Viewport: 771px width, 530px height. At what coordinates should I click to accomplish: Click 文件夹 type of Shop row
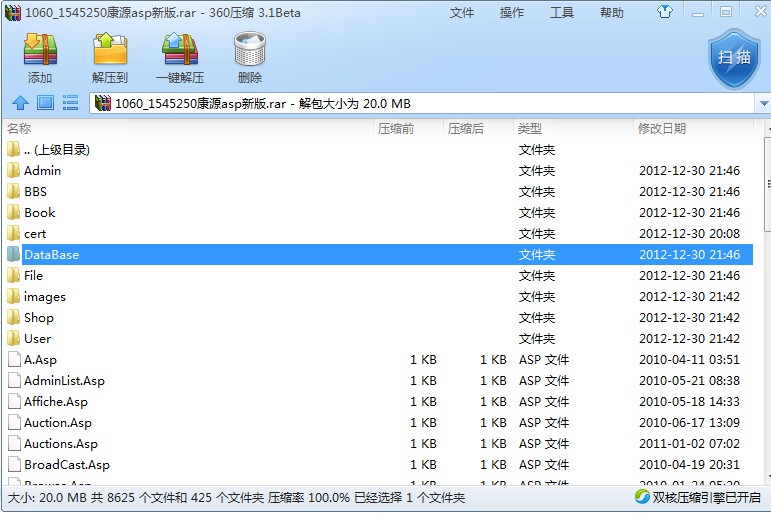point(536,318)
